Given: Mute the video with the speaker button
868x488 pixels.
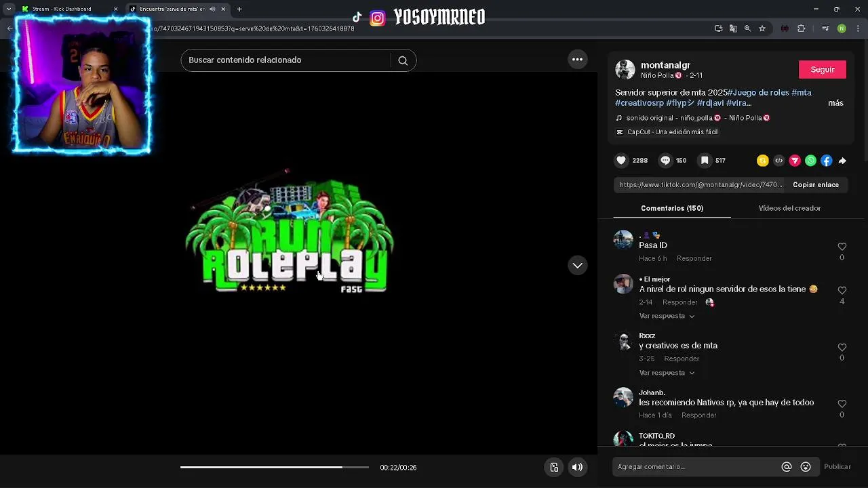Looking at the screenshot, I should [x=577, y=467].
